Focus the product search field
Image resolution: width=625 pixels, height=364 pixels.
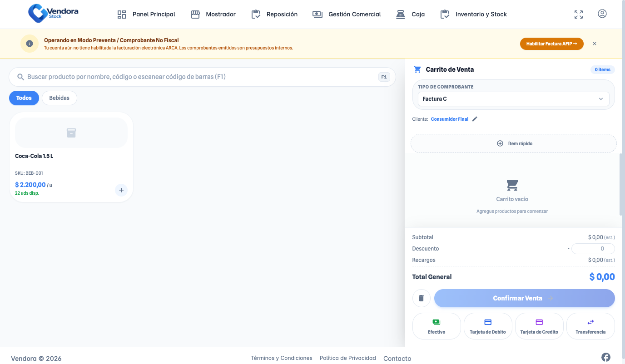[x=202, y=77]
